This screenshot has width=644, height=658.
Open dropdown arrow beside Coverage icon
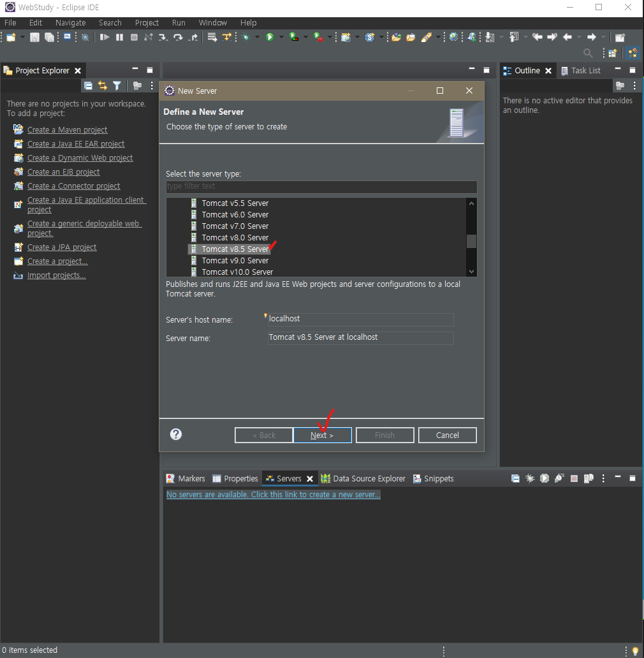305,38
